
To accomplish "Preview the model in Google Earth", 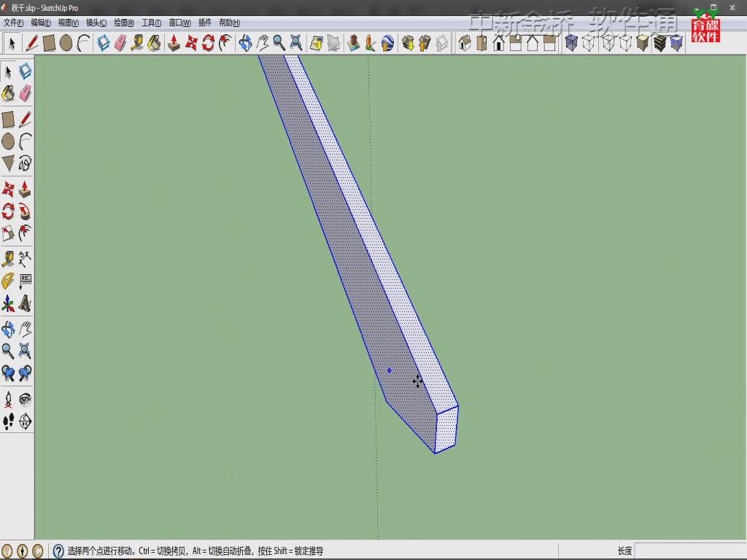I will 387,43.
